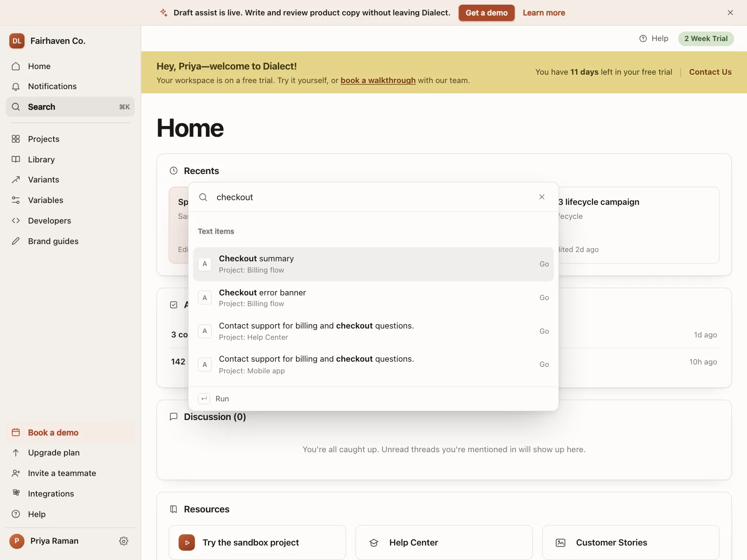This screenshot has height=560, width=747.
Task: Click the 1d ago activity timestamp
Action: (705, 335)
